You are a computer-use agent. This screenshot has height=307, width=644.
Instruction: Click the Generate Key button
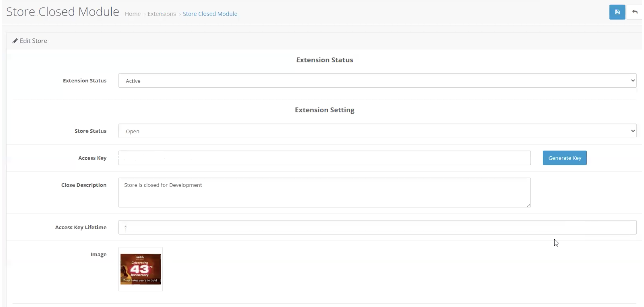565,158
